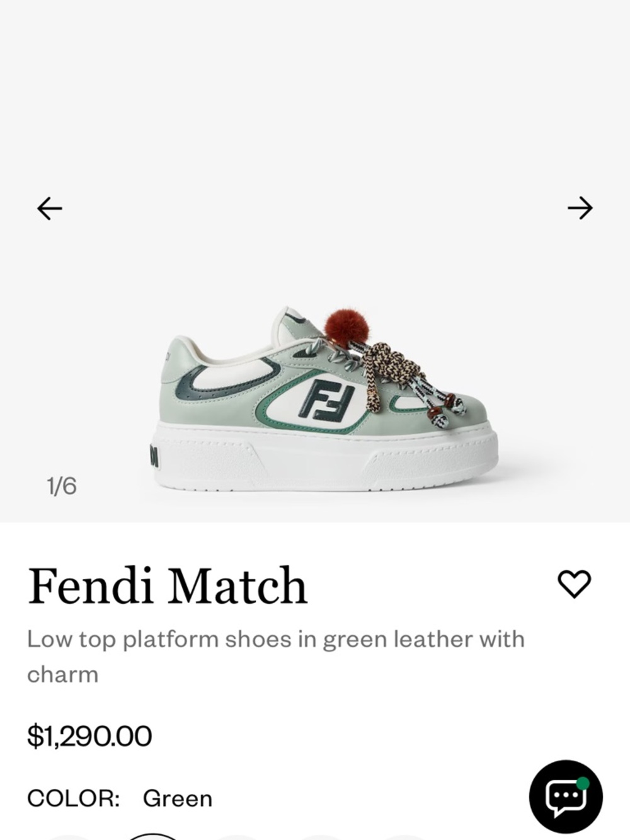Pick the third color swatch option
The height and width of the screenshot is (840, 630).
(236, 837)
